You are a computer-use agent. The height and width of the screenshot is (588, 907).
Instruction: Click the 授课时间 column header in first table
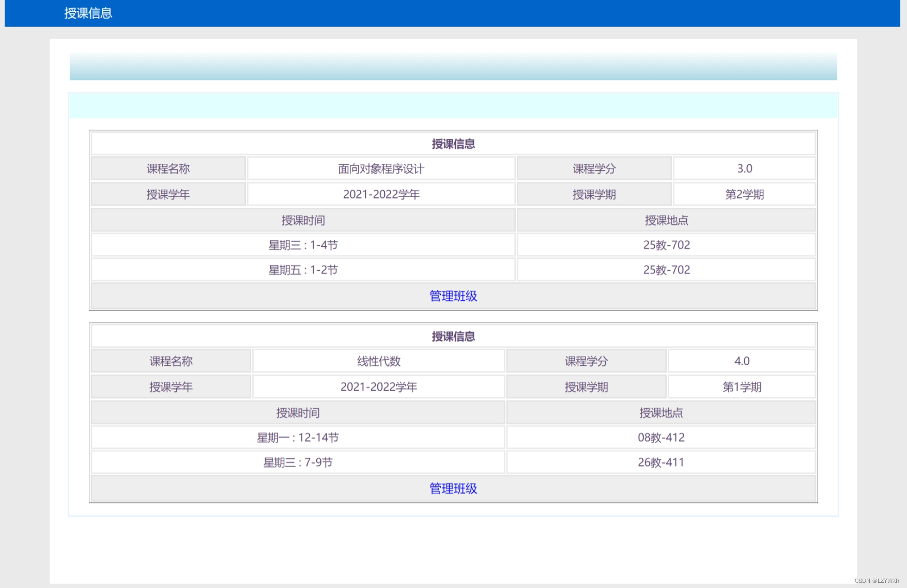[302, 220]
